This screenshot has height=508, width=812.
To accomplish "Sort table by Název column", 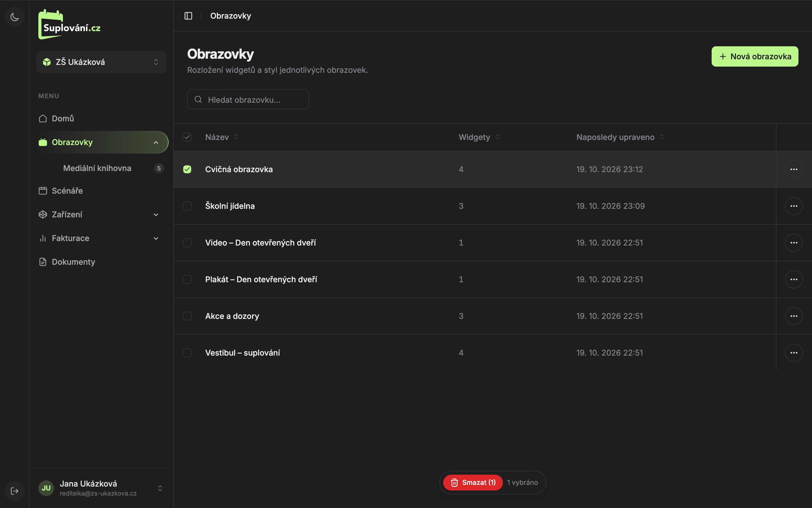I will [x=222, y=137].
